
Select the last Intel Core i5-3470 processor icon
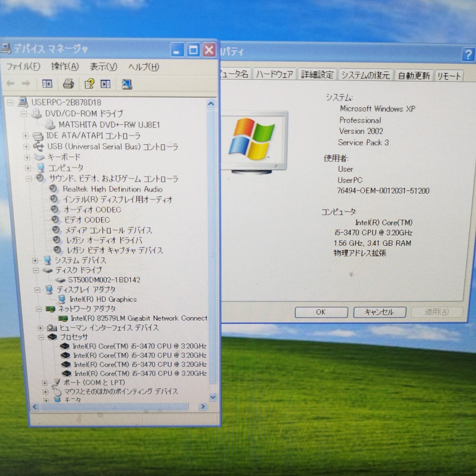point(67,374)
